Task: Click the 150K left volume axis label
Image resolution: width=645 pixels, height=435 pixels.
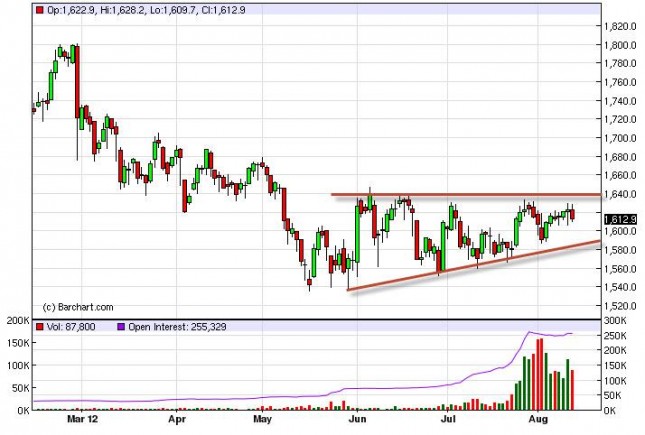Action: (19, 343)
